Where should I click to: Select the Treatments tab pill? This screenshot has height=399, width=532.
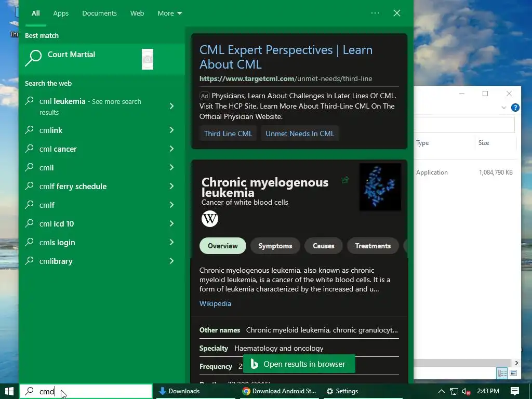pyautogui.click(x=373, y=246)
